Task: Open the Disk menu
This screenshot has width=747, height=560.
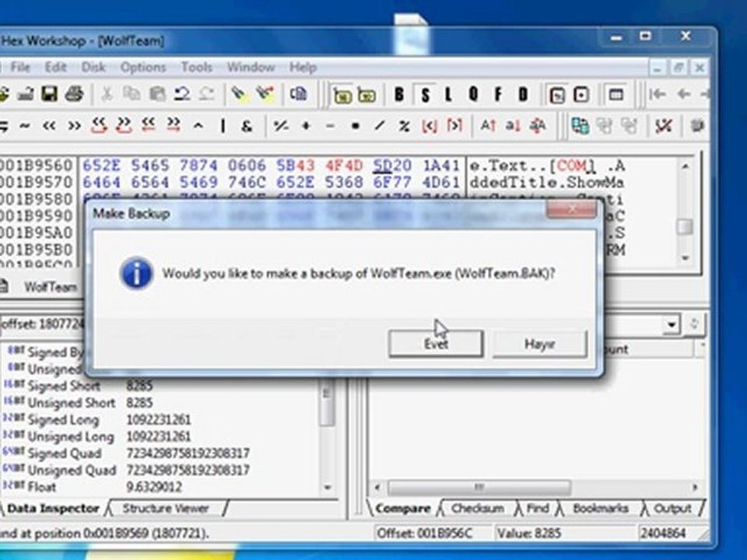Action: [x=93, y=67]
